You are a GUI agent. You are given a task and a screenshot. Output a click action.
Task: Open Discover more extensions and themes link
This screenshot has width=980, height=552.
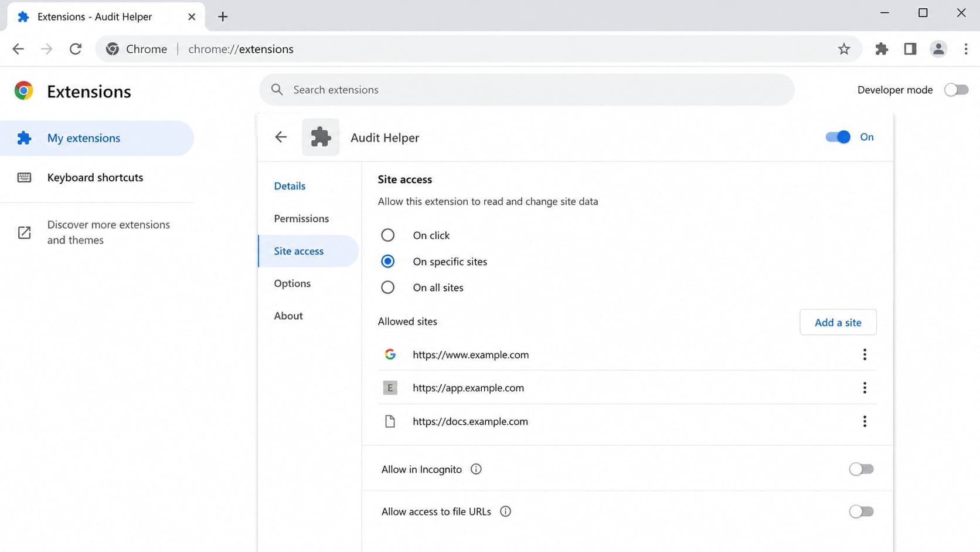108,232
